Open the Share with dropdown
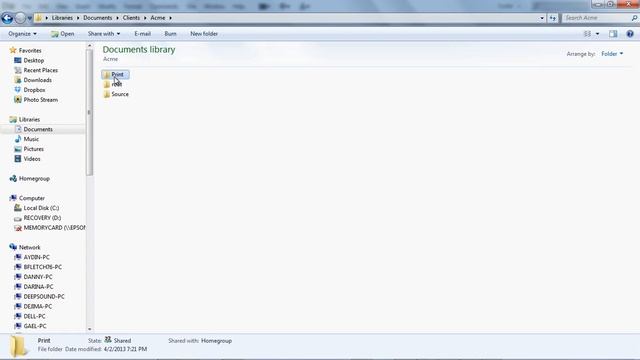 (x=104, y=34)
